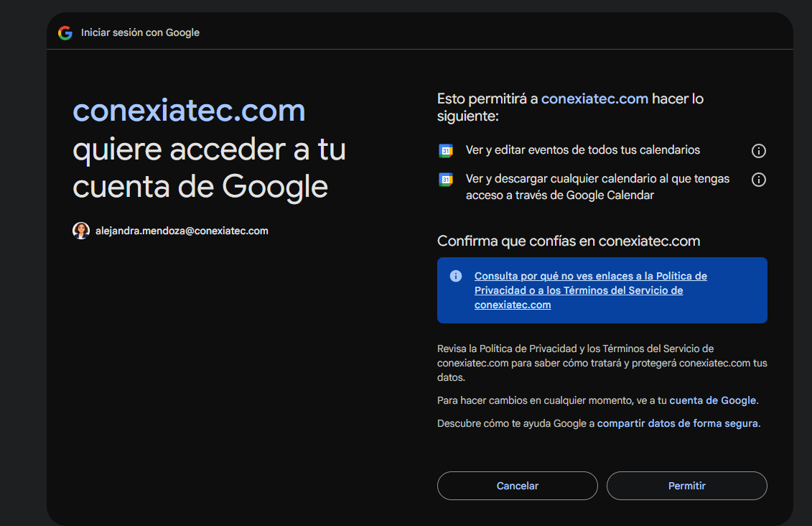Image resolution: width=812 pixels, height=526 pixels.
Task: Open info icon for editing calendar events permission
Action: pyautogui.click(x=758, y=150)
